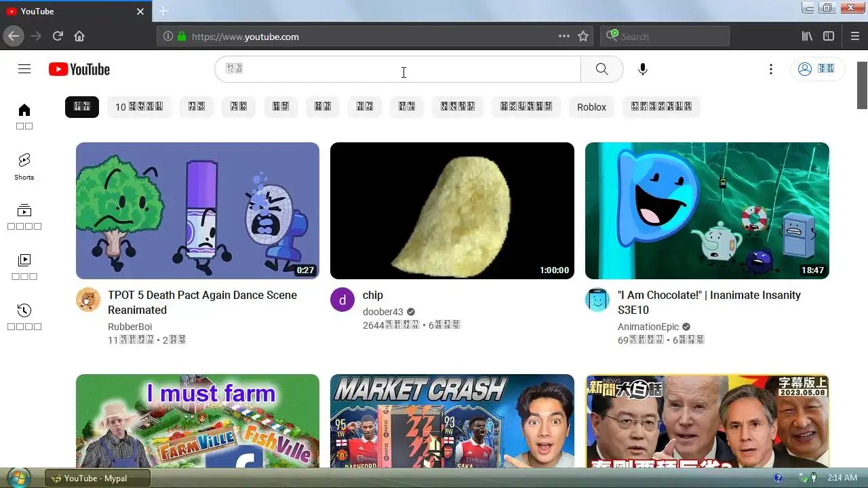This screenshot has height=488, width=868.
Task: Open browser Library icon in toolbar
Action: point(807,37)
